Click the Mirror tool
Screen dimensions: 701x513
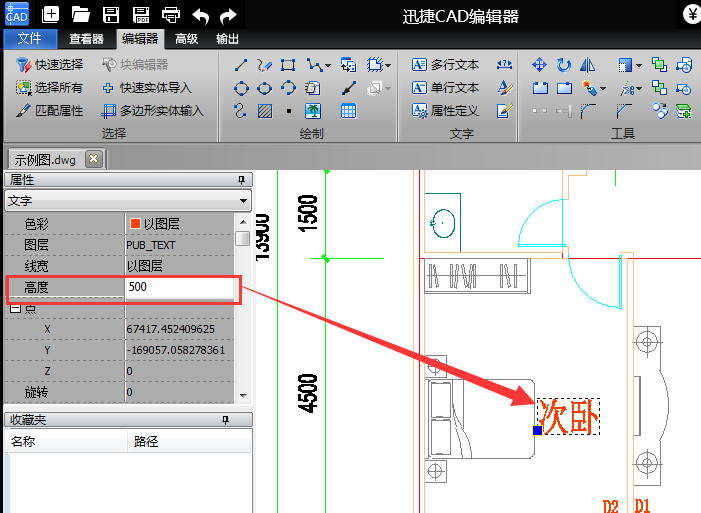tap(587, 65)
